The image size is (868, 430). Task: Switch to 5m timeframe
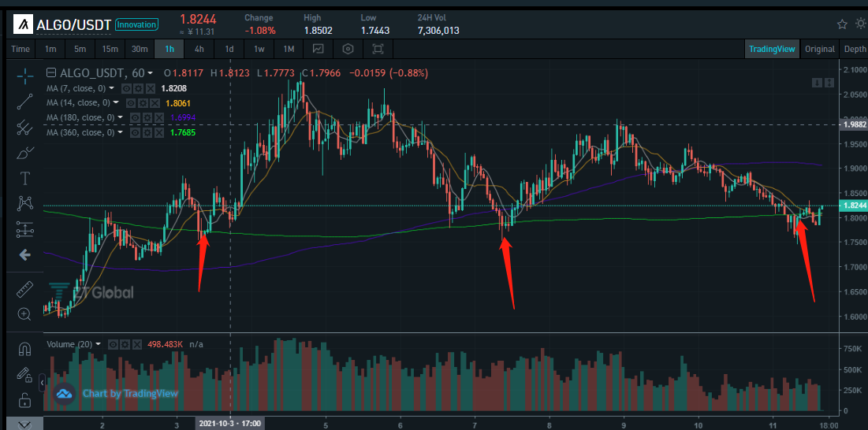pos(80,49)
